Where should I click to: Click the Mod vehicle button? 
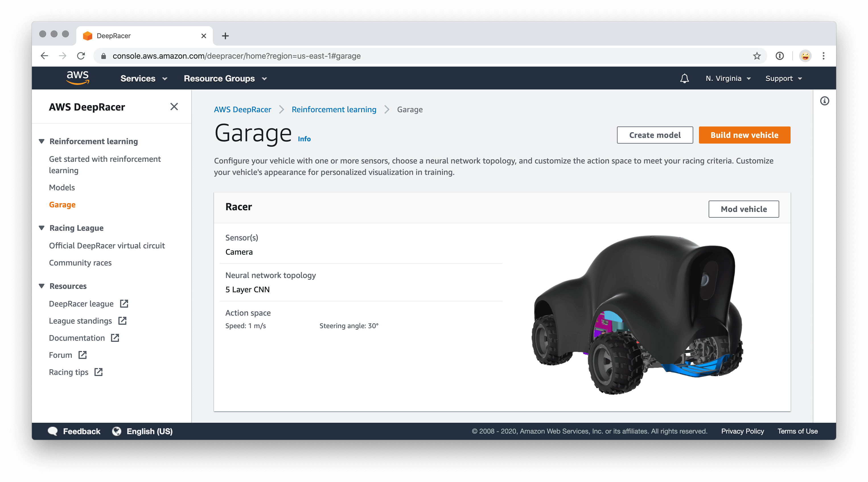[744, 209]
